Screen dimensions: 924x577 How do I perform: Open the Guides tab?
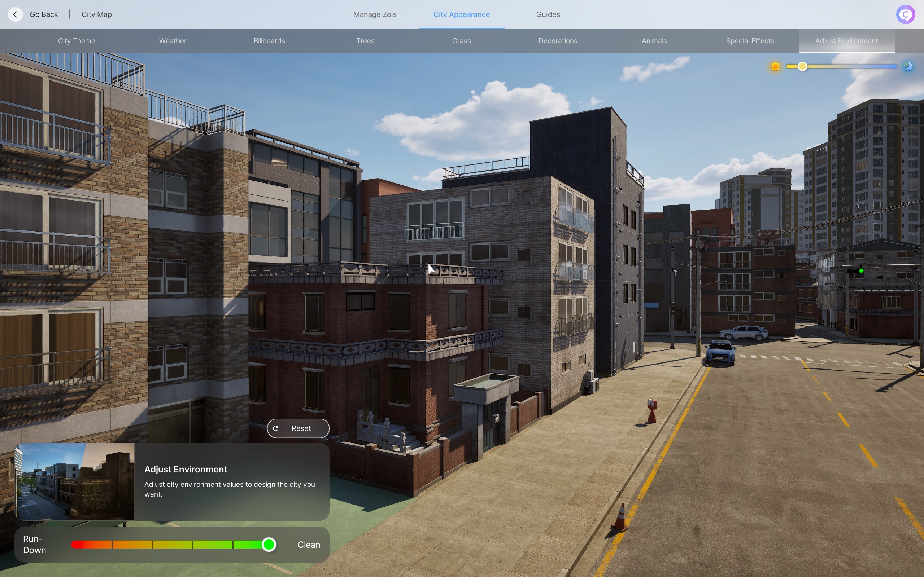coord(548,14)
